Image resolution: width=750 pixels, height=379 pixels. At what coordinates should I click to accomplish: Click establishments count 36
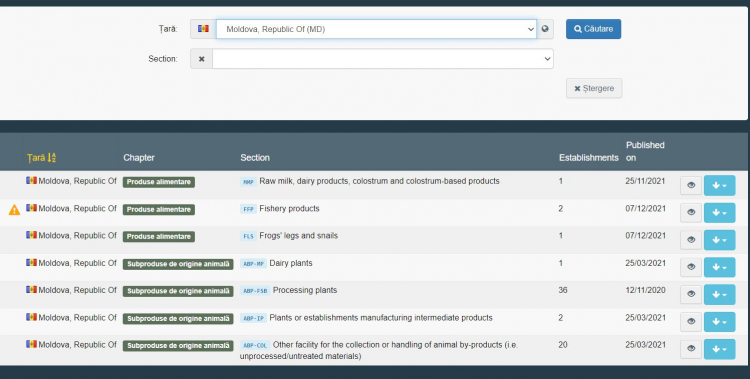[562, 290]
